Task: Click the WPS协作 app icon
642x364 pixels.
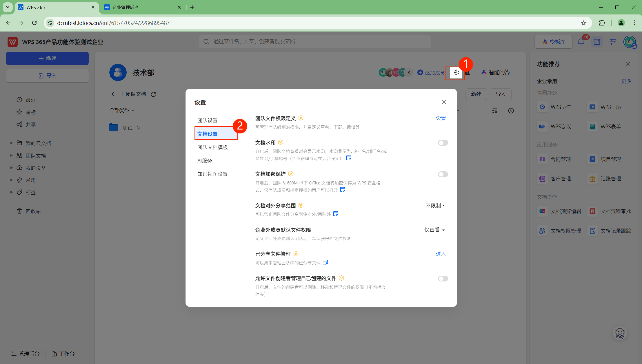Action: 542,107
